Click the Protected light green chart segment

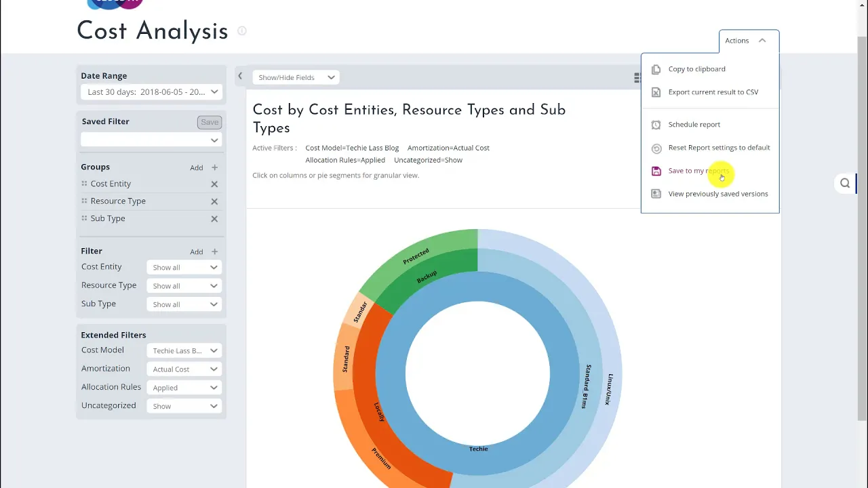click(416, 256)
